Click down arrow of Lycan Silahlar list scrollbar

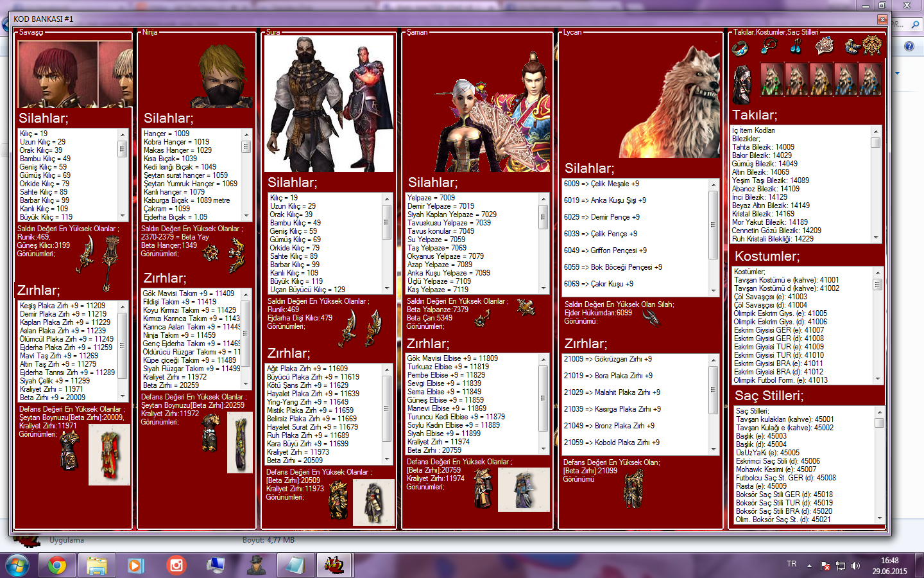tap(713, 290)
